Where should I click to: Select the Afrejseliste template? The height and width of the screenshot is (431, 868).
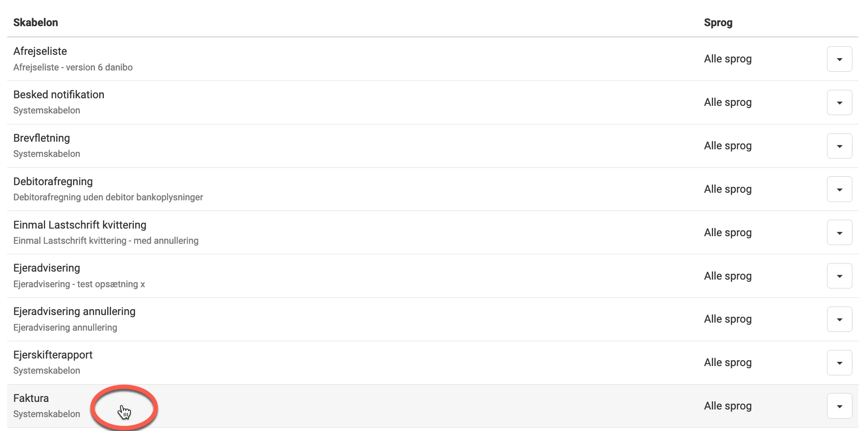point(40,51)
